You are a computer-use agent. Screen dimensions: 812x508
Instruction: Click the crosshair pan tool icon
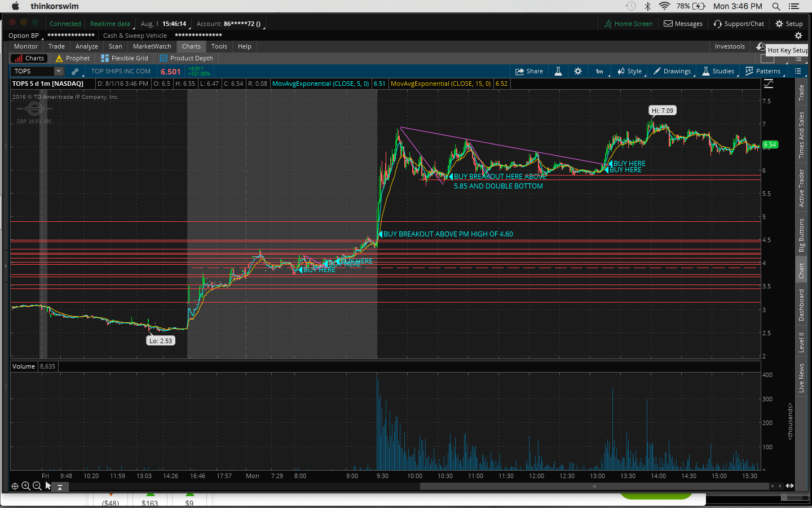tap(15, 486)
